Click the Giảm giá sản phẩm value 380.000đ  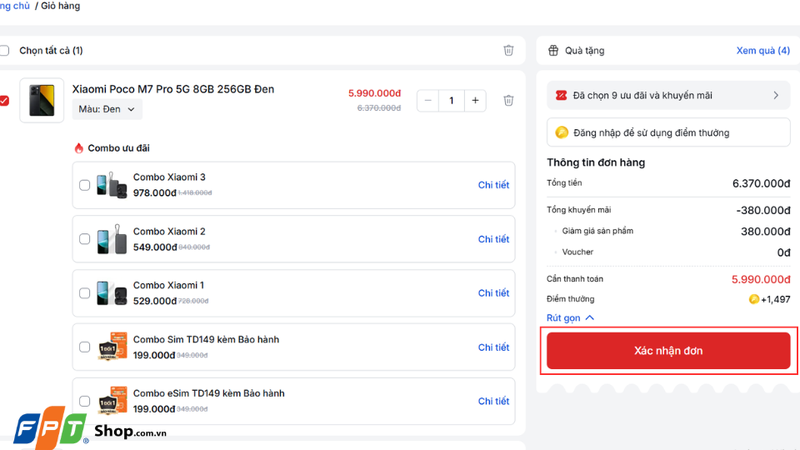coord(765,232)
